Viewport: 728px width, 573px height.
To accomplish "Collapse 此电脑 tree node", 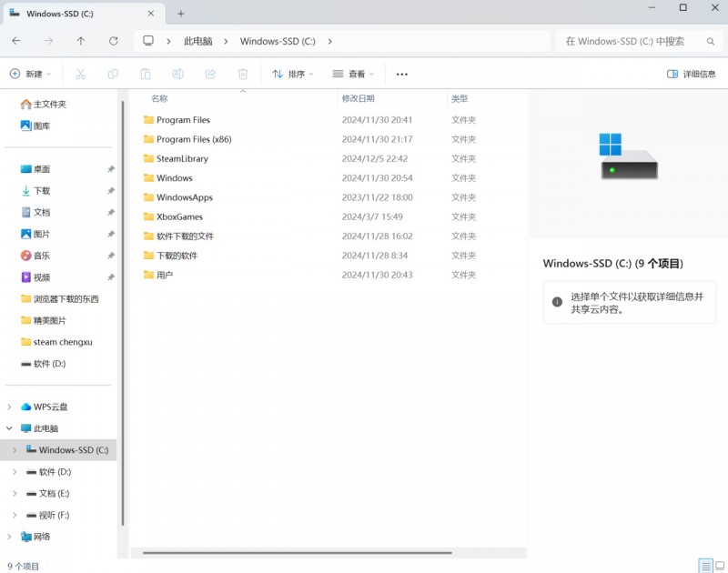I will (9, 428).
